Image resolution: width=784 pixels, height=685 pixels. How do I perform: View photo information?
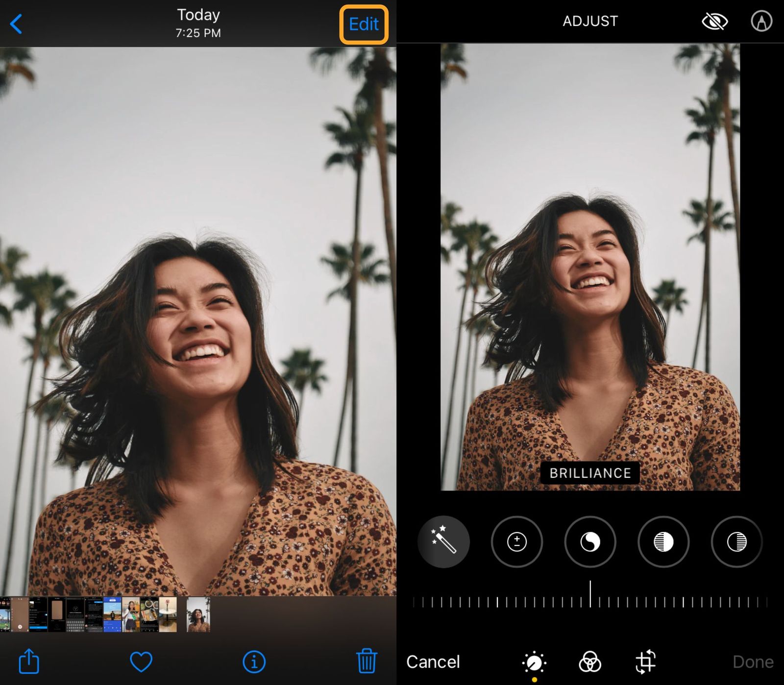(253, 661)
